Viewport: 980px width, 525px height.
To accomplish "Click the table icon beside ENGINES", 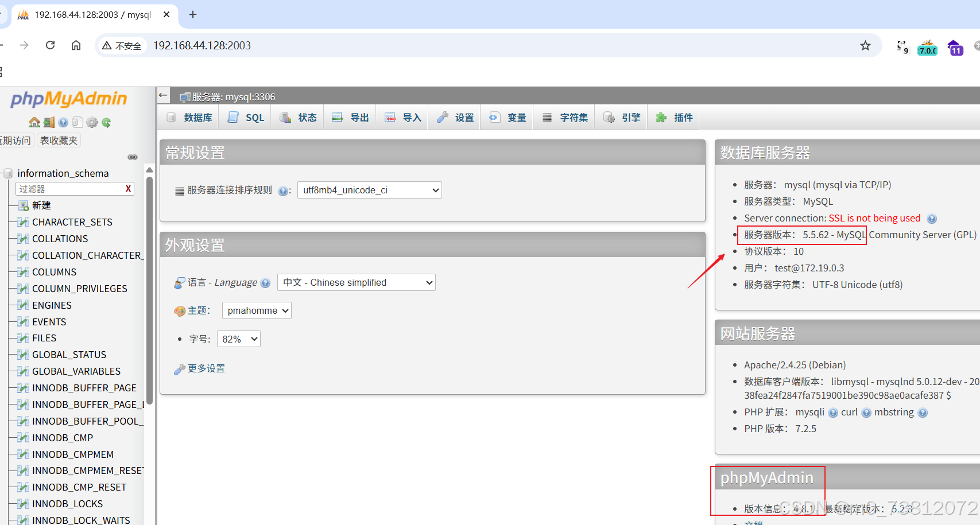I will tap(23, 305).
